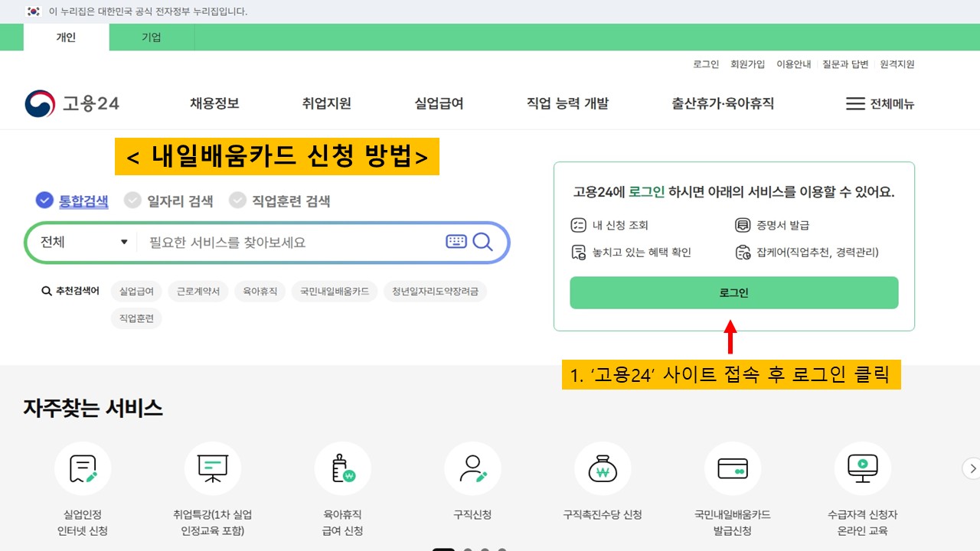This screenshot has width=980, height=551.
Task: Click the top 로그인 link
Action: 706,64
